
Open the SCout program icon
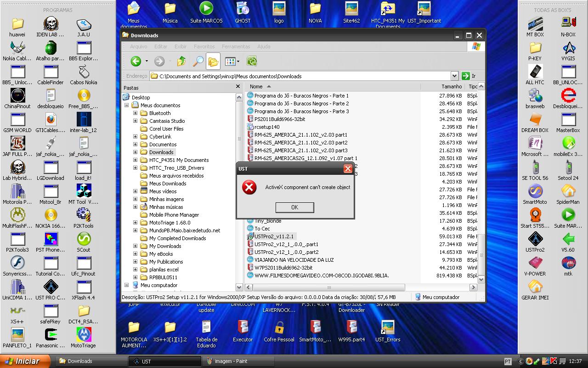[84, 242]
